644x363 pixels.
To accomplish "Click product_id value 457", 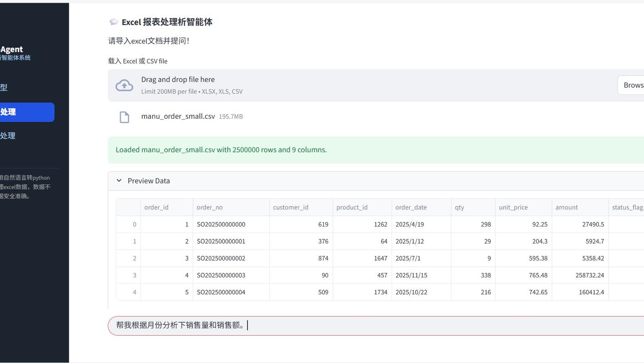I will click(x=362, y=275).
